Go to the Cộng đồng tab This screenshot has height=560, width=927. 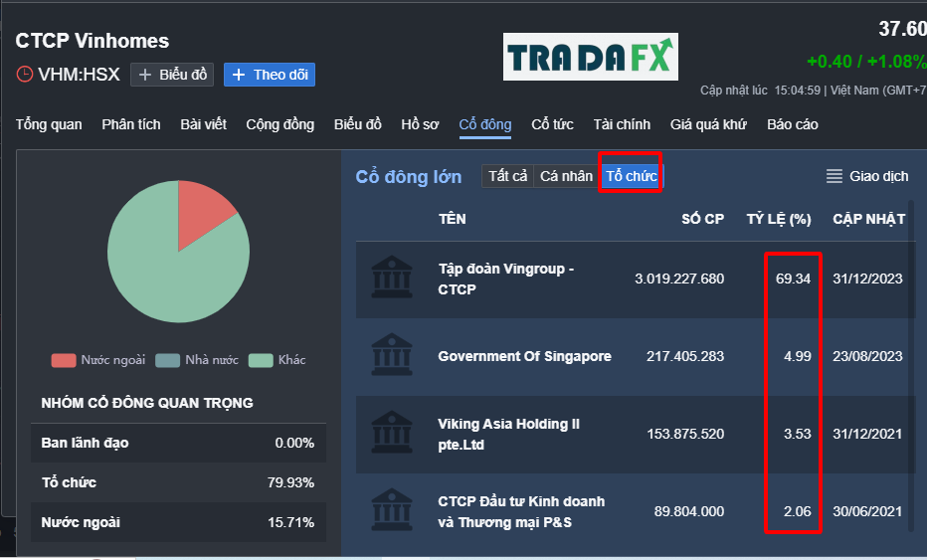coord(280,124)
